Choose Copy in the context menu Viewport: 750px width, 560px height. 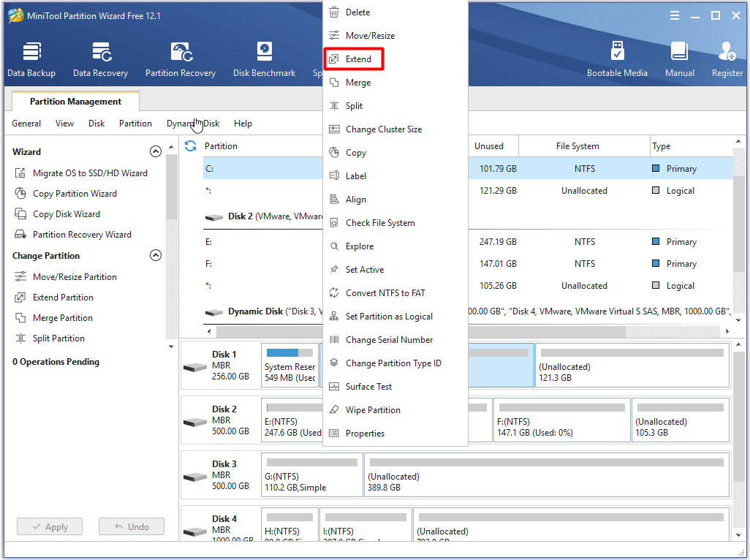pos(395,153)
